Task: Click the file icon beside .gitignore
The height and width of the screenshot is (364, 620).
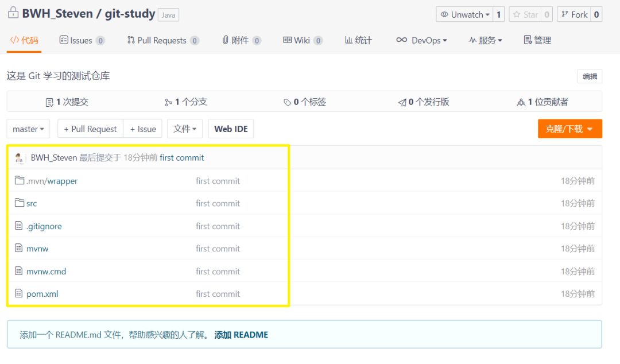Action: [x=19, y=226]
